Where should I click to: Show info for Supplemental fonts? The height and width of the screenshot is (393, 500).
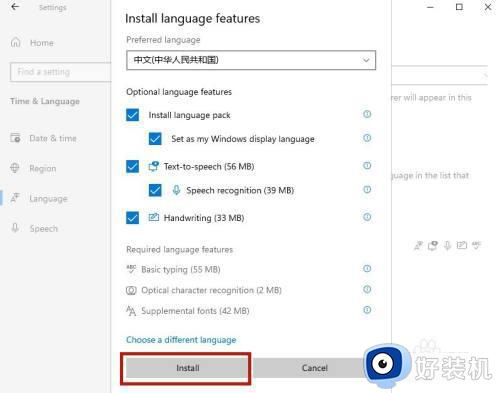point(367,310)
